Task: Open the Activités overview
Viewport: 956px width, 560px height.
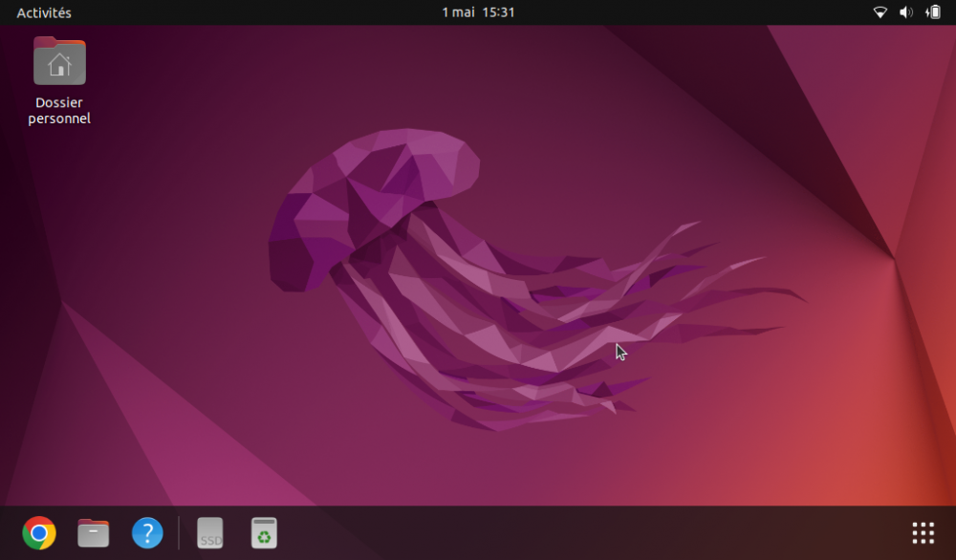Action: (44, 12)
